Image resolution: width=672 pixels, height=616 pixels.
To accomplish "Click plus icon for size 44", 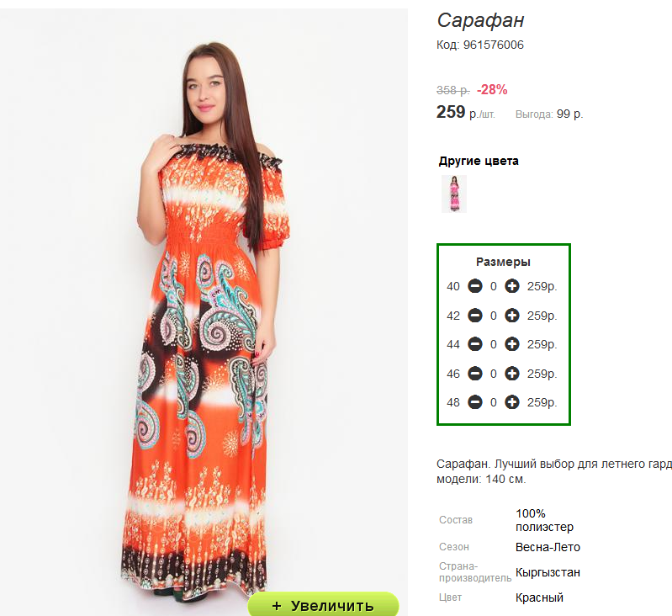I will [511, 344].
